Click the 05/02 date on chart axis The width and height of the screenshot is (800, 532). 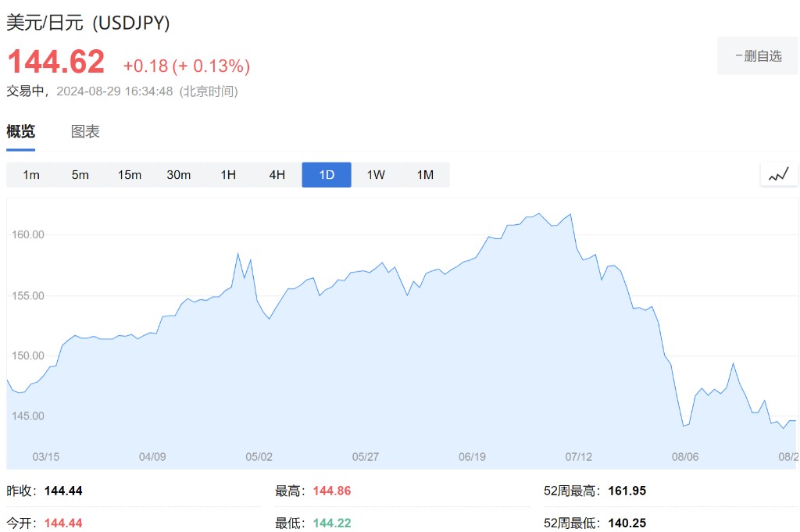[x=259, y=457]
